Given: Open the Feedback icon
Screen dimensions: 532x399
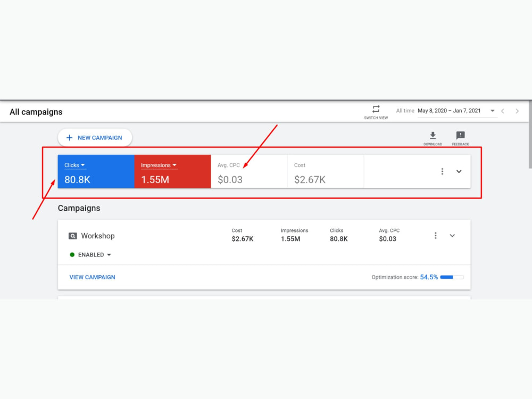Looking at the screenshot, I should point(460,136).
